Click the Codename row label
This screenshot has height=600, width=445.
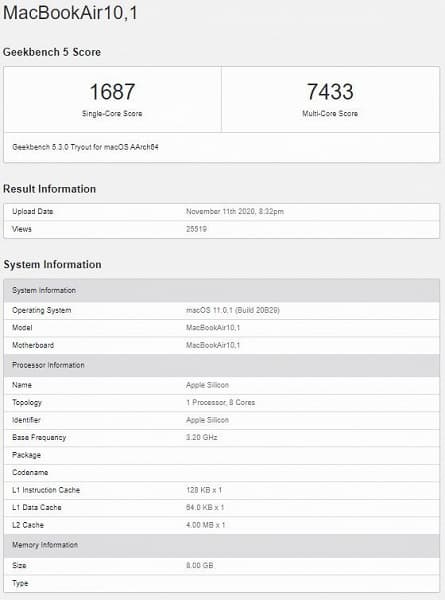(x=30, y=473)
